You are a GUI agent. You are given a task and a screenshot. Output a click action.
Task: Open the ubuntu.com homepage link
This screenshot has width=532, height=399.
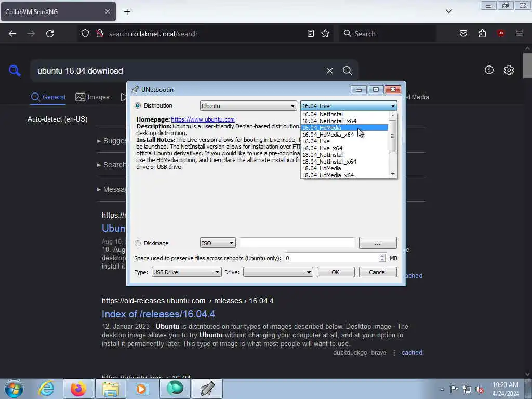(x=203, y=119)
